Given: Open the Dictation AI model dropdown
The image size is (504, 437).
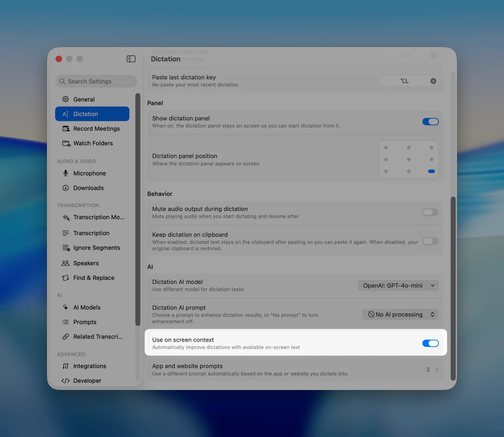Looking at the screenshot, I should coord(398,286).
